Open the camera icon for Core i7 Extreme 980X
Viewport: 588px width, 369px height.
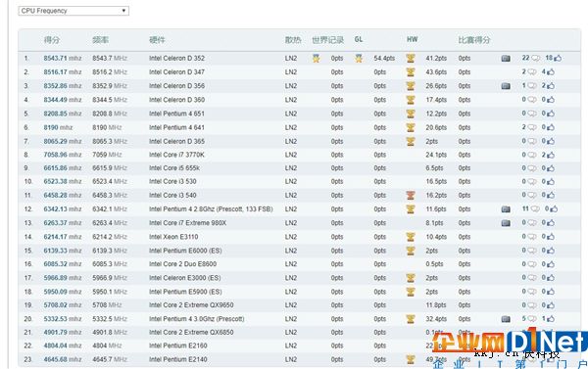pos(506,223)
